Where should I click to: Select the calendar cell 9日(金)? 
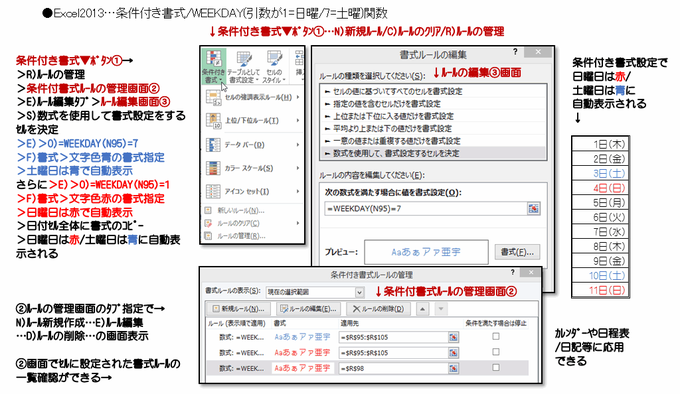click(x=601, y=261)
